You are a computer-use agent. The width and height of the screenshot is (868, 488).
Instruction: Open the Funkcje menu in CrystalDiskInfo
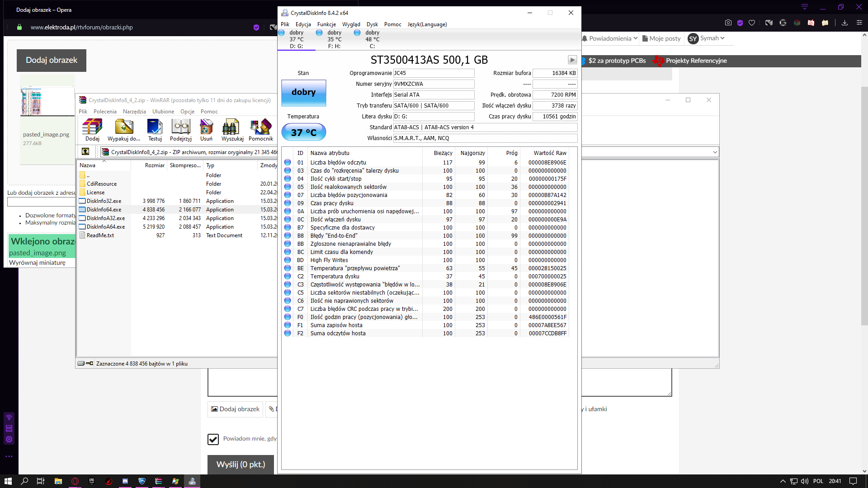[326, 24]
